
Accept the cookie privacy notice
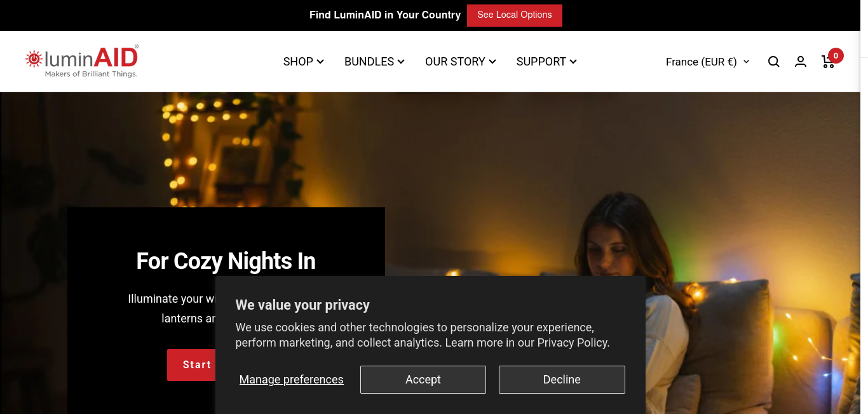423,380
